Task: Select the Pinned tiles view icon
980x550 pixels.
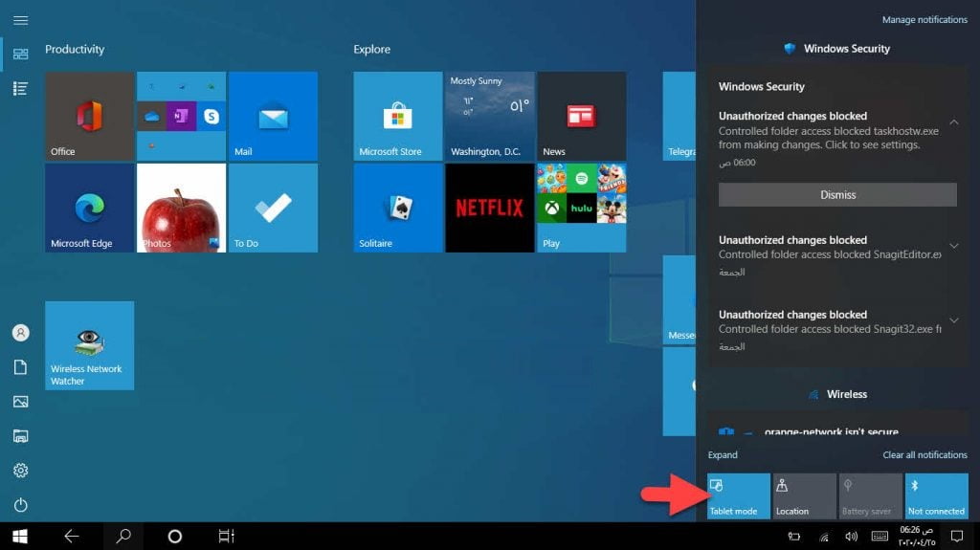Action: point(21,55)
